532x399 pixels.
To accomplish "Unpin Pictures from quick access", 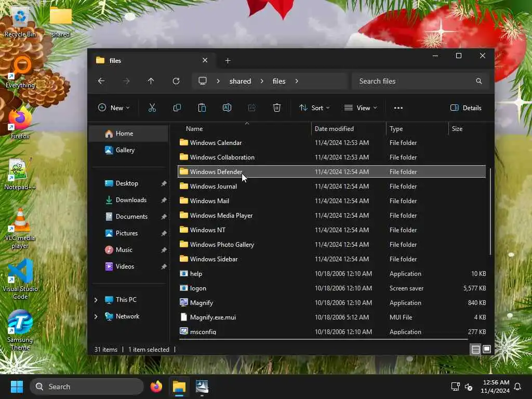I will click(x=164, y=233).
